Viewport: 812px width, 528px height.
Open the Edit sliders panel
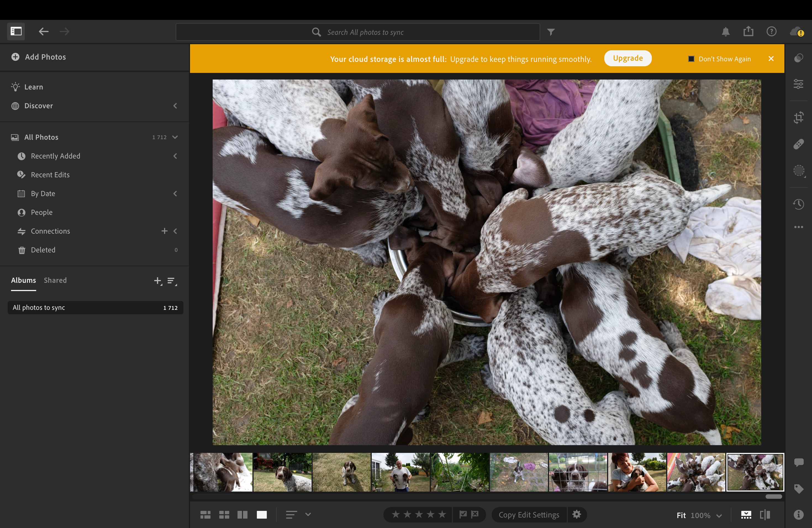pyautogui.click(x=798, y=84)
